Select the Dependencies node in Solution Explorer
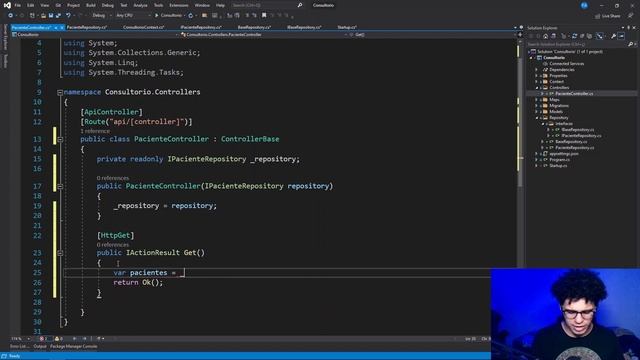This screenshot has height=360, width=640. (x=562, y=69)
